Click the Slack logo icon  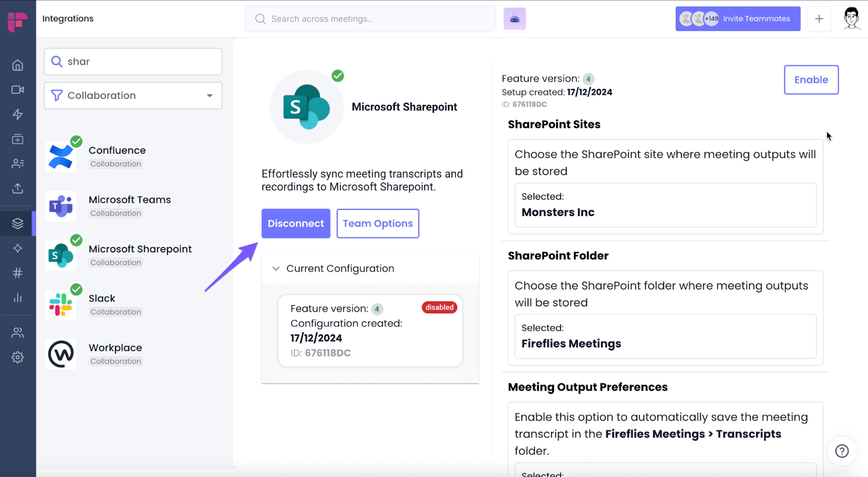tap(61, 305)
